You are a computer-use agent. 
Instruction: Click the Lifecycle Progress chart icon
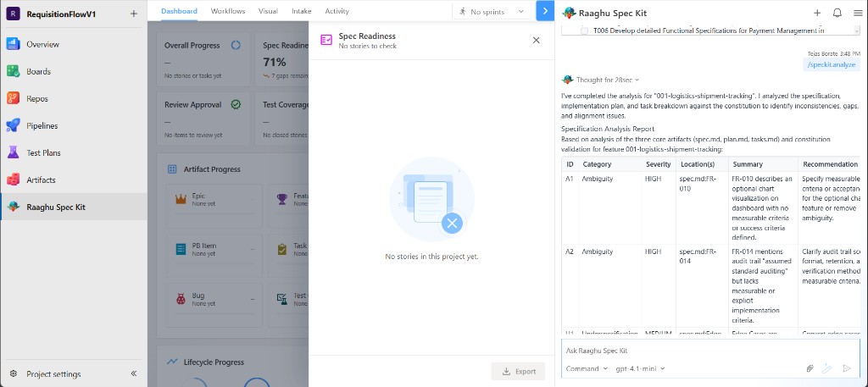171,362
